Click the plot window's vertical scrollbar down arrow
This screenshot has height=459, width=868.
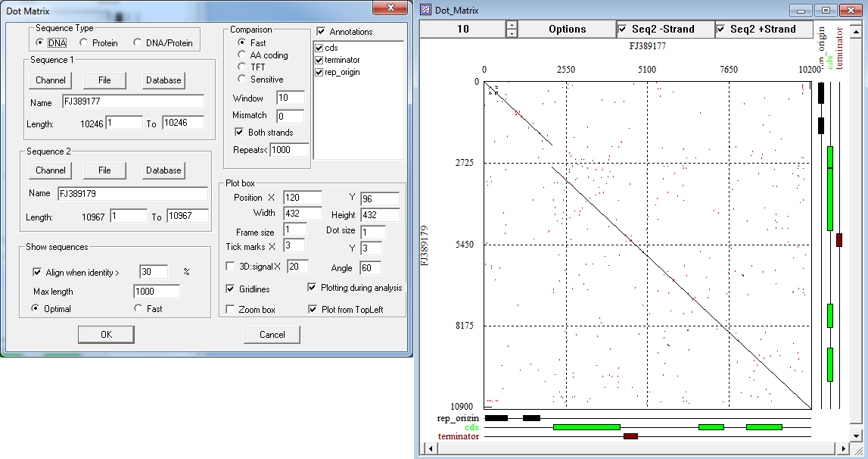[x=856, y=436]
